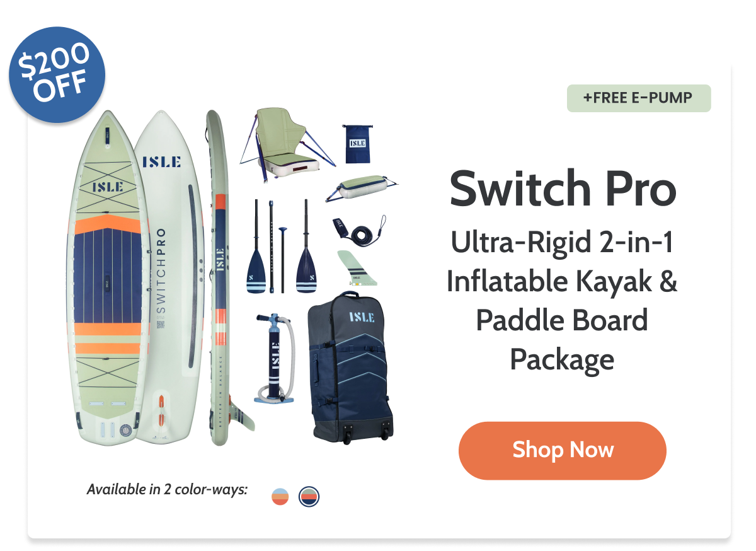Click the +FREE E-PUMP tag
The image size is (756, 551).
click(x=639, y=98)
